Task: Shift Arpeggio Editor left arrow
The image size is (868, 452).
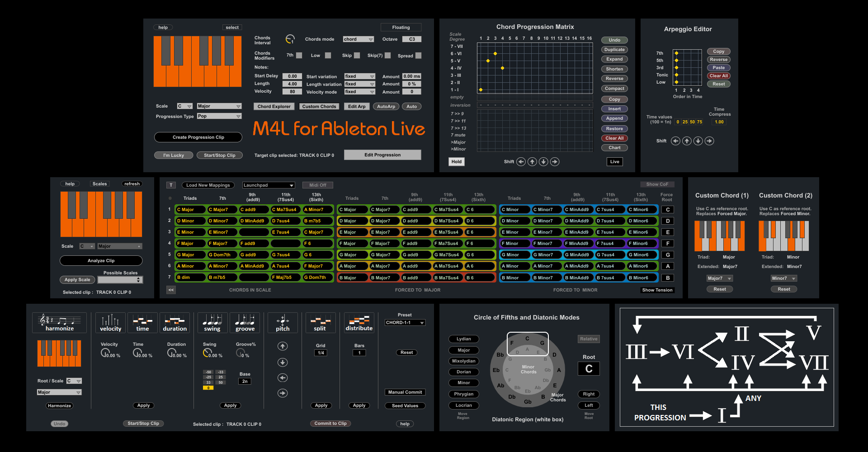Action: click(x=675, y=141)
